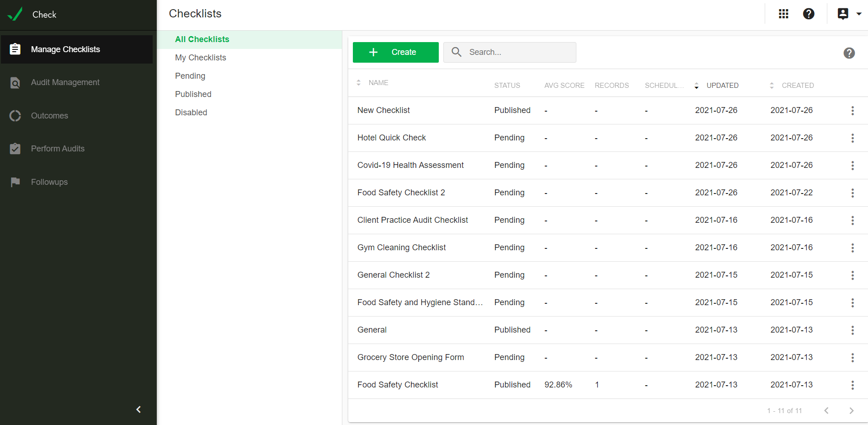This screenshot has height=425, width=868.
Task: Click the Followups flag icon
Action: (15, 182)
